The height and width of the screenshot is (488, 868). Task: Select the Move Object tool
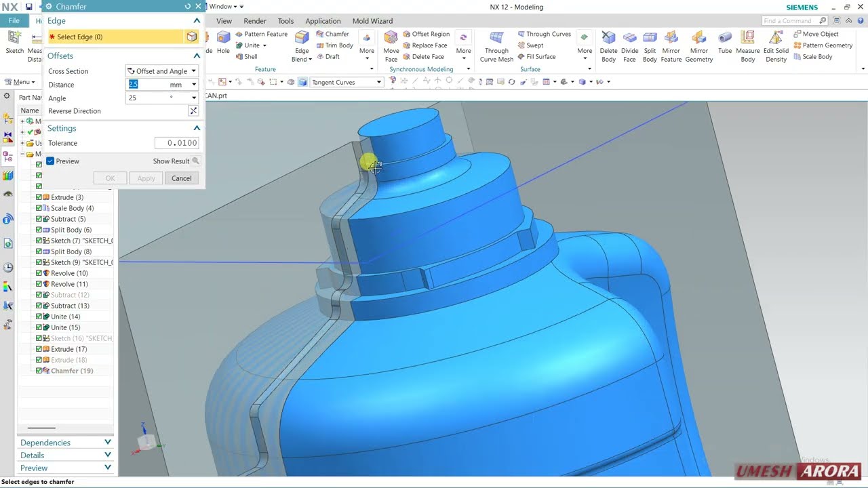[816, 34]
